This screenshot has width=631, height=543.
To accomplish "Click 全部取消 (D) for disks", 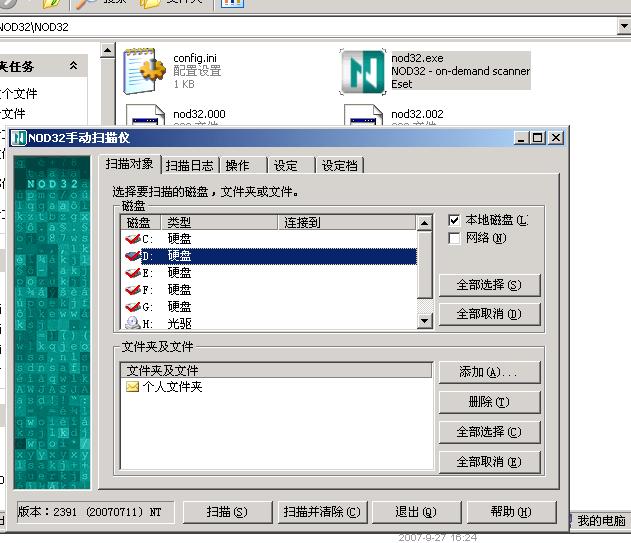I will [x=489, y=314].
